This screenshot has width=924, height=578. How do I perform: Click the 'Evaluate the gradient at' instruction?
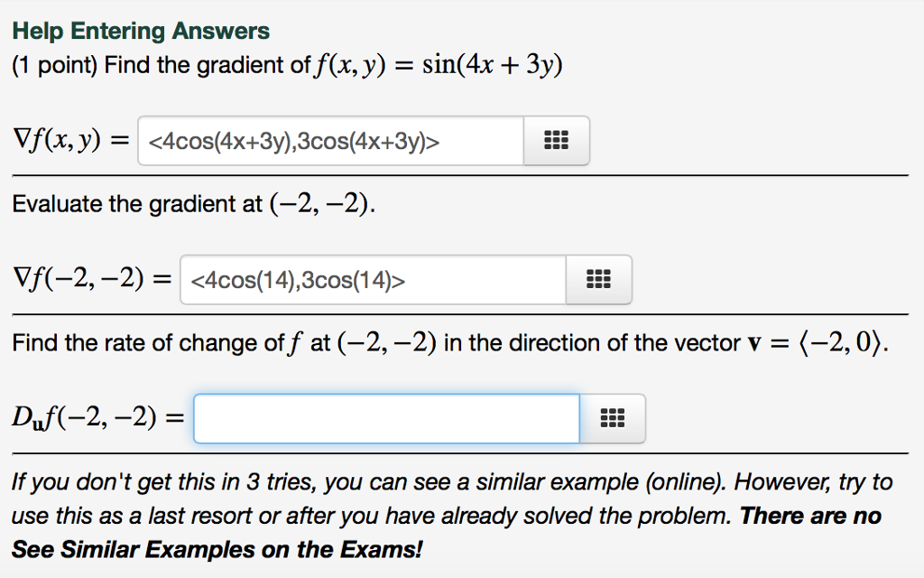click(137, 204)
